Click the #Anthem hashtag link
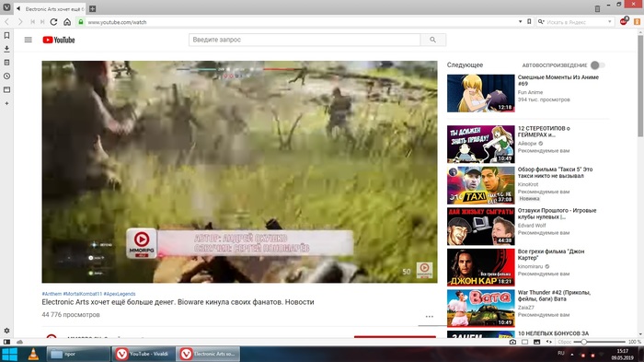The width and height of the screenshot is (644, 362). point(52,294)
